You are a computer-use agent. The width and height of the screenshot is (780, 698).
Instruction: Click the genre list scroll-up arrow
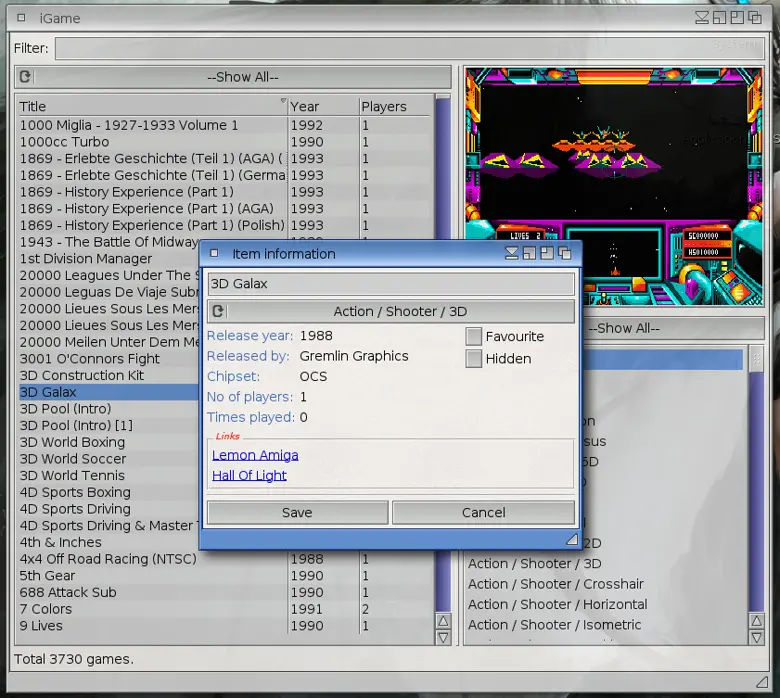point(756,621)
